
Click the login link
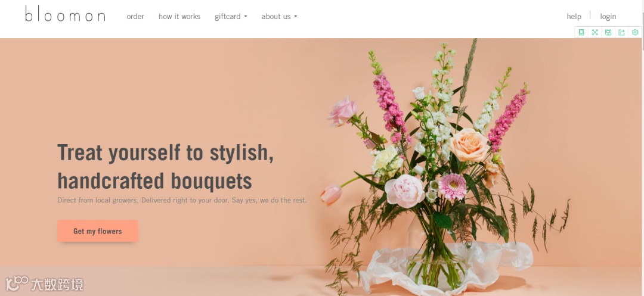(x=608, y=17)
